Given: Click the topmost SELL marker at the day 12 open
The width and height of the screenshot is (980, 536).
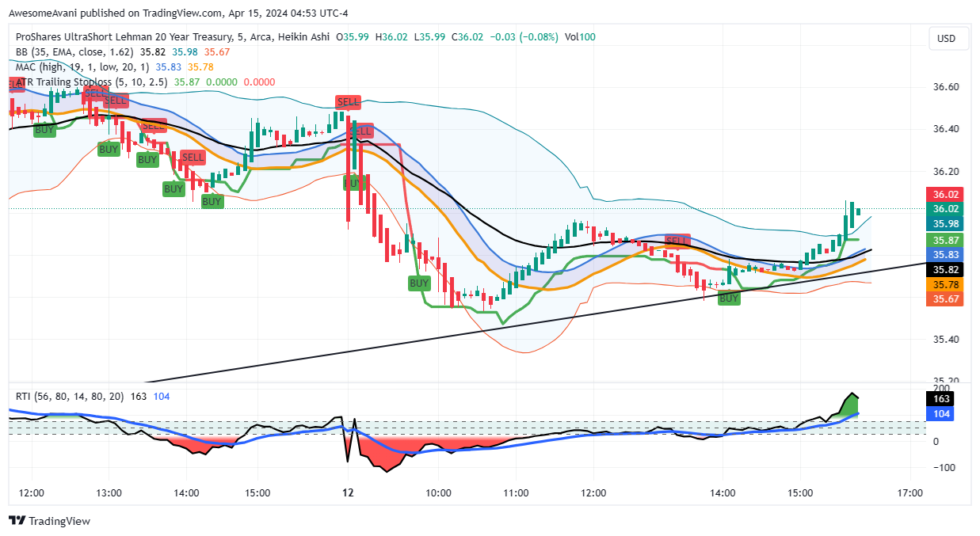Looking at the screenshot, I should pyautogui.click(x=348, y=102).
